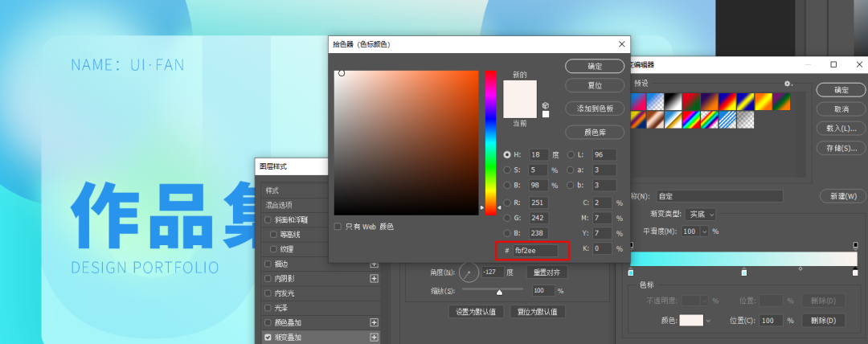Viewport: 868px width, 344px height.
Task: Click 载入(L)... to load gradients
Action: pos(841,129)
